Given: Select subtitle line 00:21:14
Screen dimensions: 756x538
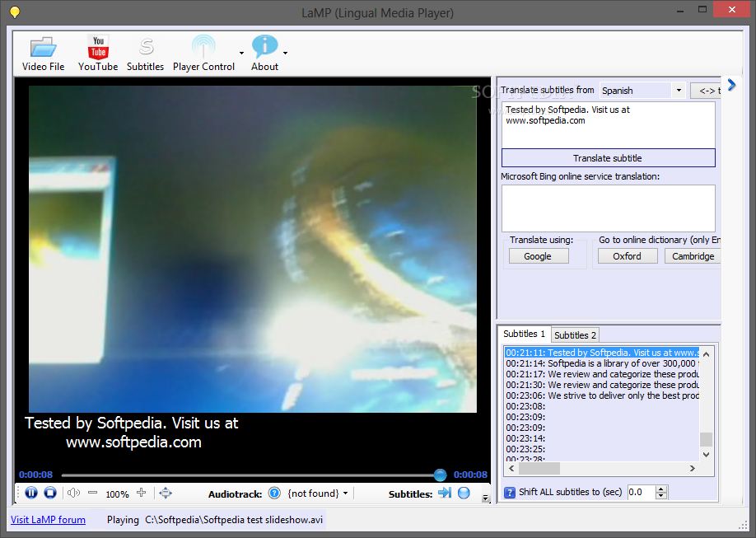Looking at the screenshot, I should click(602, 363).
